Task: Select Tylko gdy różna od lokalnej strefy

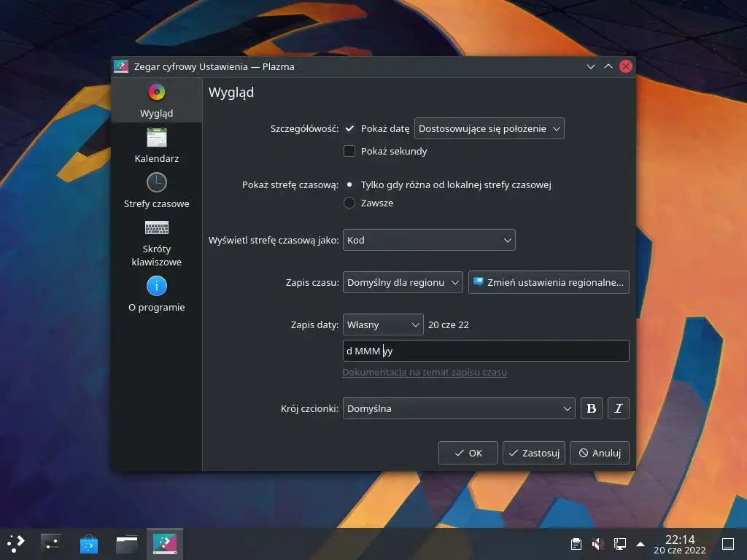Action: [349, 184]
